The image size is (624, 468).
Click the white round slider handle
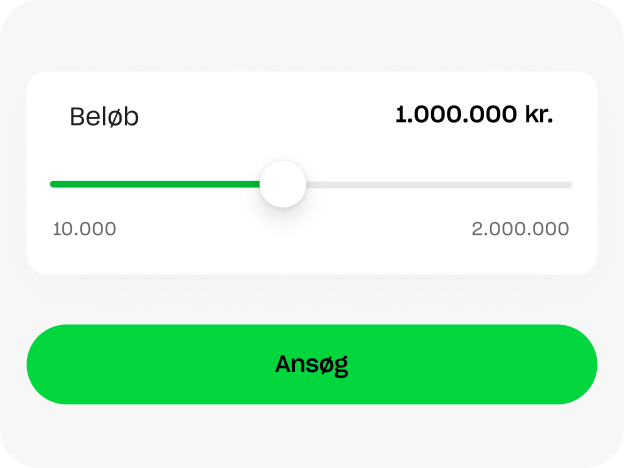[x=283, y=184]
